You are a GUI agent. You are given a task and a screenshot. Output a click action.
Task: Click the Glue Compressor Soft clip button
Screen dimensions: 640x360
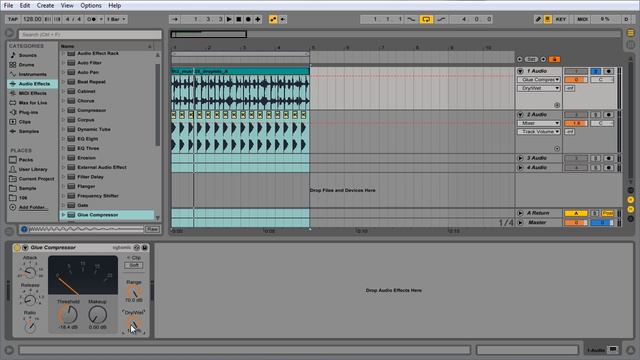pyautogui.click(x=133, y=265)
